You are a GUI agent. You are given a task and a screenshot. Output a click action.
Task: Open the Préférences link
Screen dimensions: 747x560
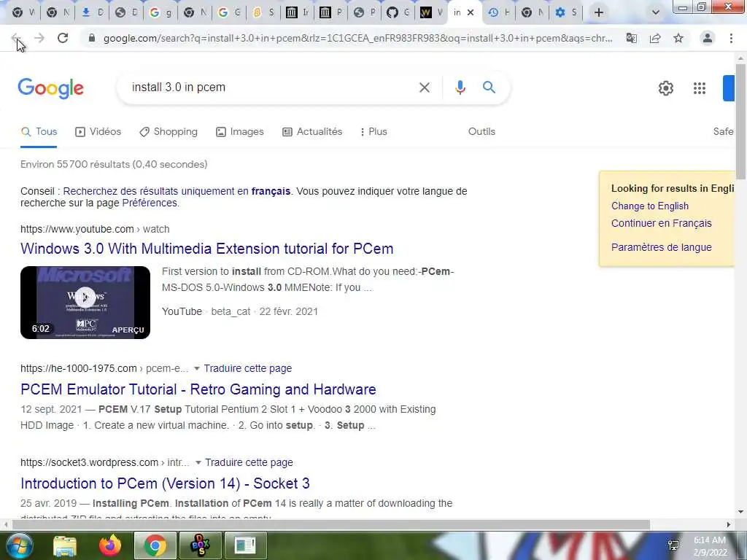point(150,203)
